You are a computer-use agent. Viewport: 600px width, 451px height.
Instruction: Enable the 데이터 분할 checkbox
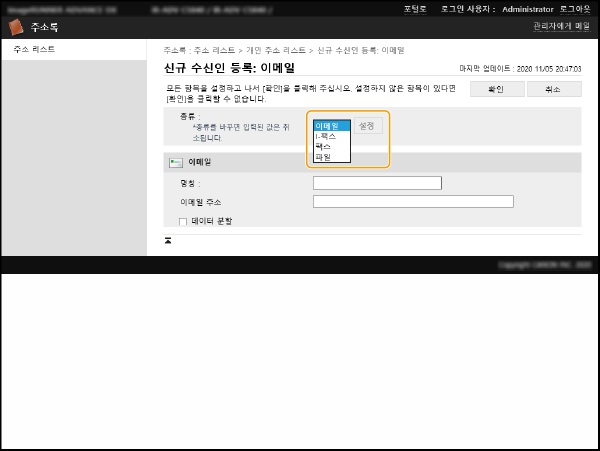[x=182, y=221]
